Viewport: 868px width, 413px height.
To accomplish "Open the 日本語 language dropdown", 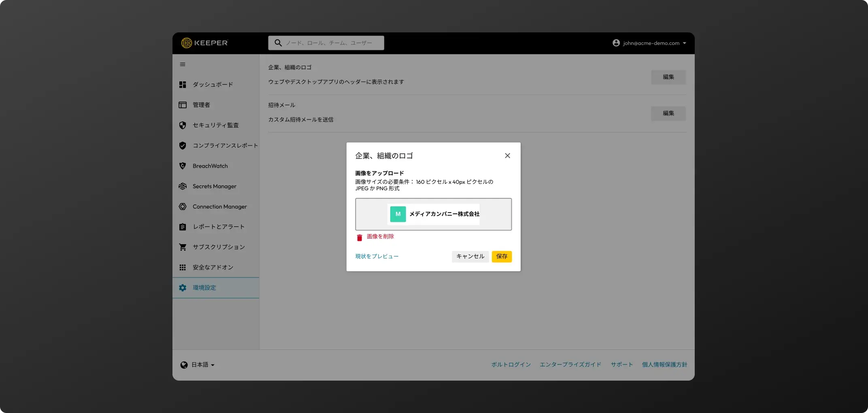I will pyautogui.click(x=203, y=365).
